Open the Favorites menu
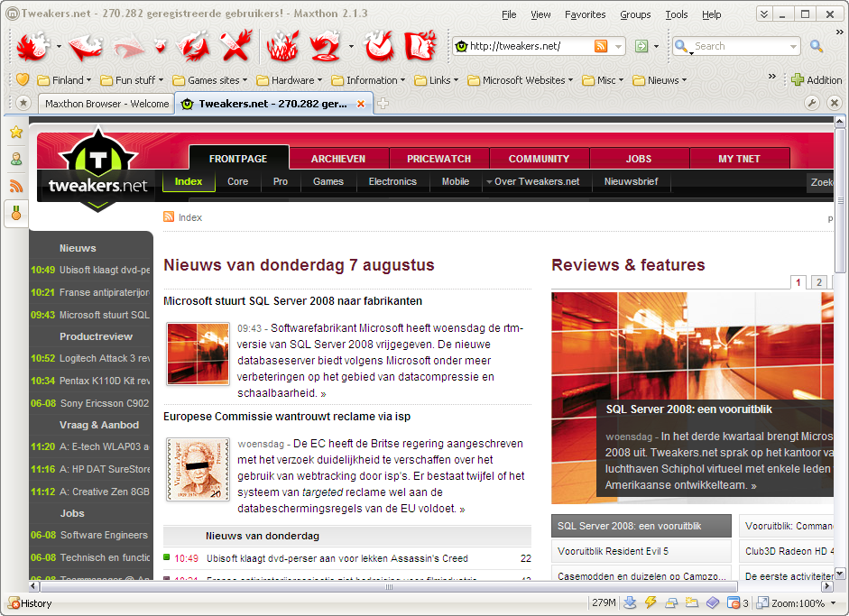Viewport: 849px width, 616px height. coord(585,14)
